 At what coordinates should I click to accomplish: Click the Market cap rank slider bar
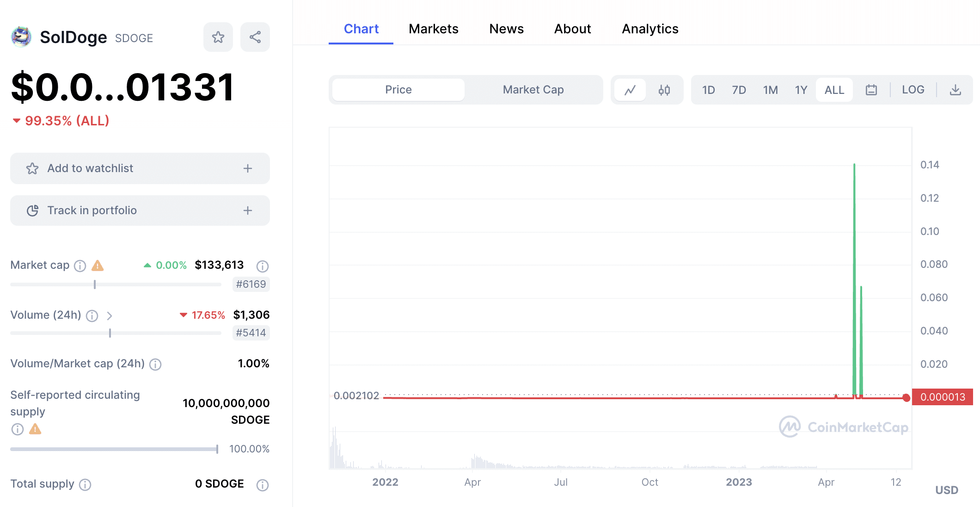116,284
